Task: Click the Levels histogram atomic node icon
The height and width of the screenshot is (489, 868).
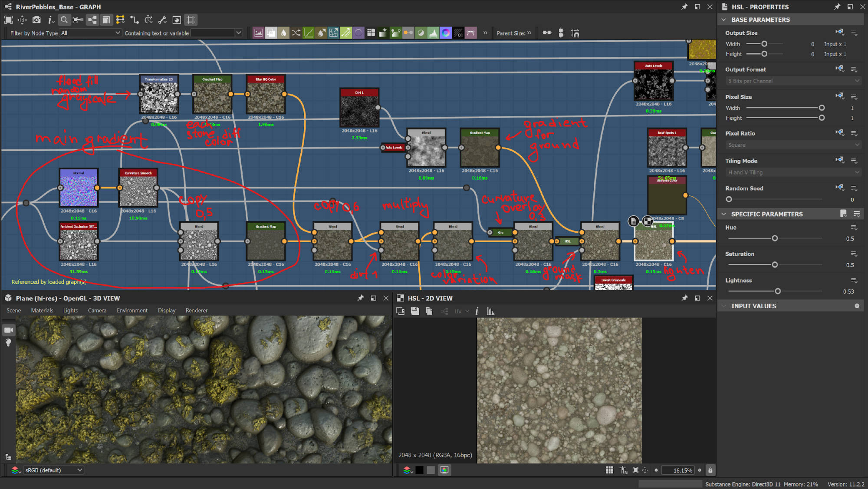Action: click(433, 33)
